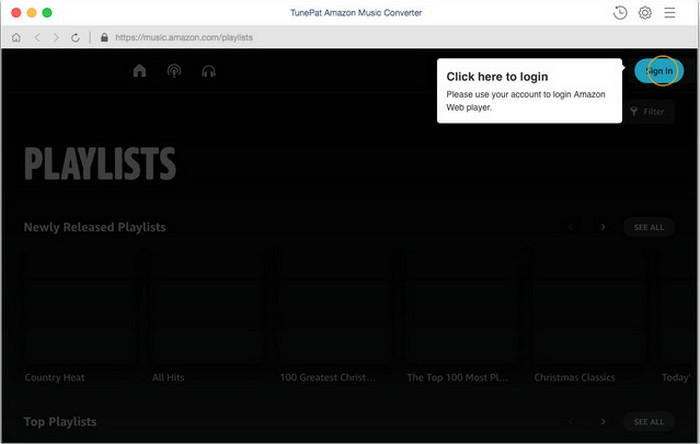The image size is (700, 444).
Task: Open the hamburger menu in title bar
Action: pos(670,13)
